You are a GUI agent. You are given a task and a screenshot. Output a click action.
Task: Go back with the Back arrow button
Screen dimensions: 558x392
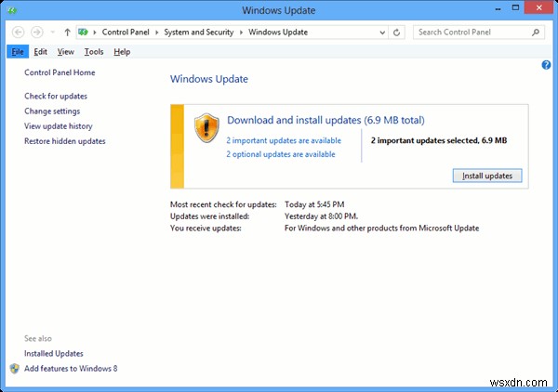click(x=19, y=33)
